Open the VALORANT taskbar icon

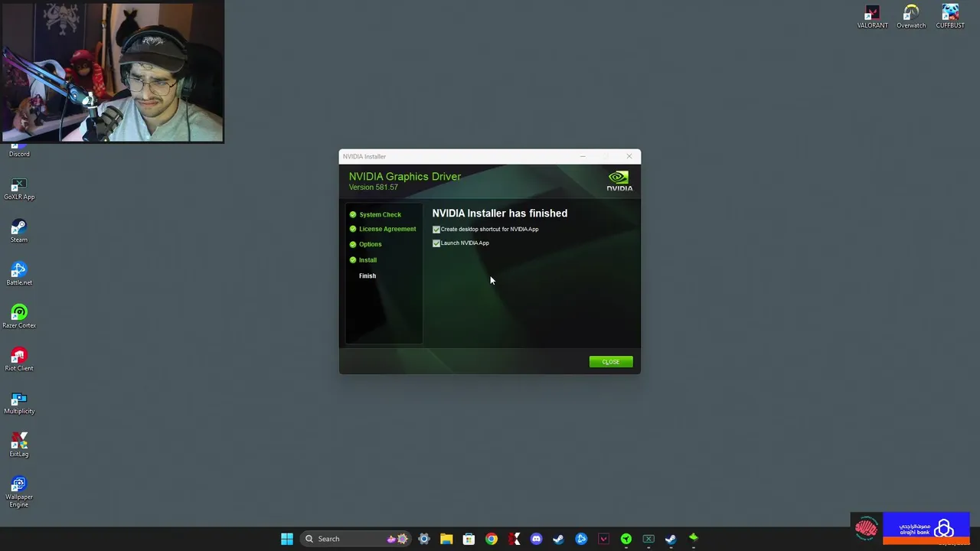coord(603,539)
